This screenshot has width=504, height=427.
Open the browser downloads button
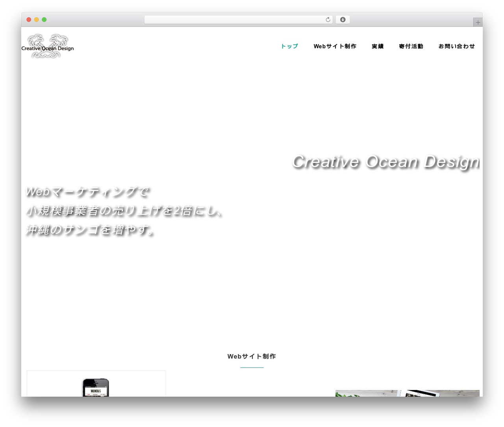pyautogui.click(x=343, y=20)
